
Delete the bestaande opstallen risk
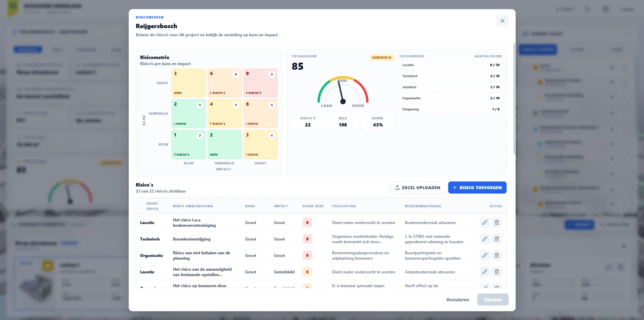[497, 272]
